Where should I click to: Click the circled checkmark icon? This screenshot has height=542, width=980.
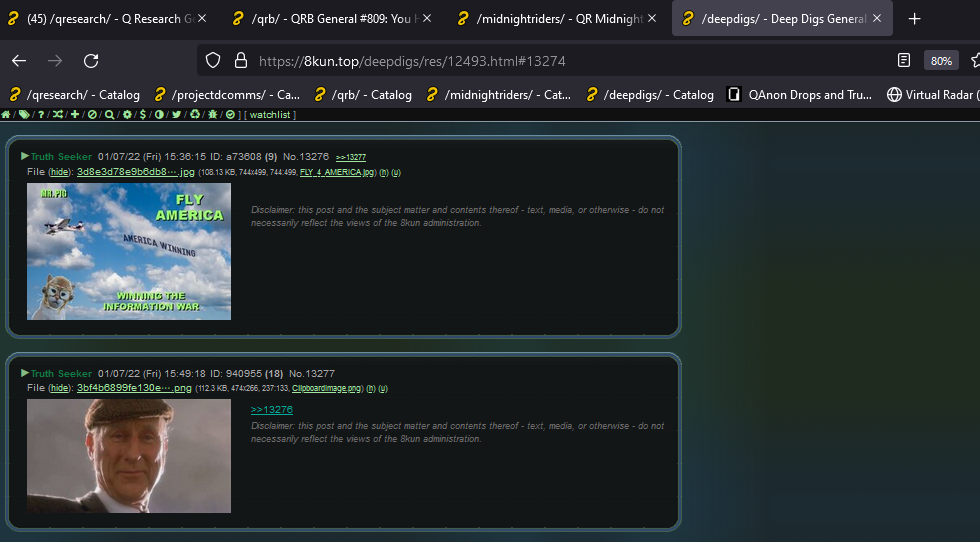230,114
